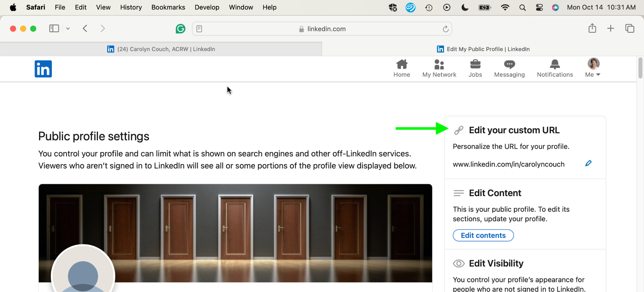The width and height of the screenshot is (644, 292).
Task: Click the Wi-Fi status icon
Action: 505,8
